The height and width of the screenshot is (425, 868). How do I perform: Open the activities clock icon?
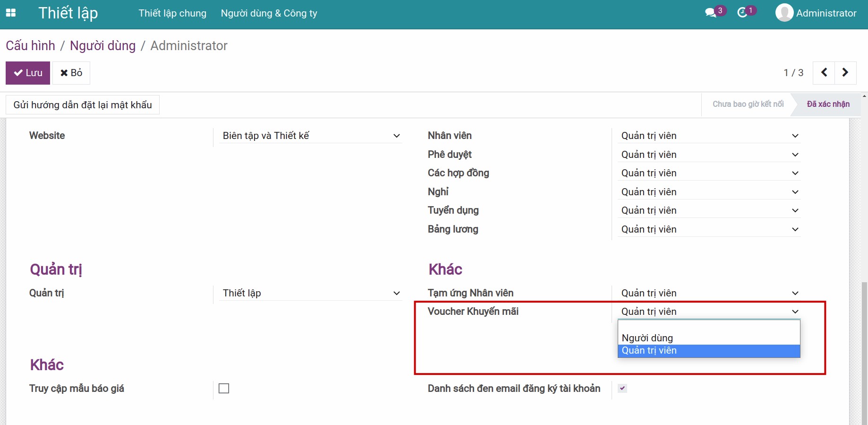[x=742, y=13]
